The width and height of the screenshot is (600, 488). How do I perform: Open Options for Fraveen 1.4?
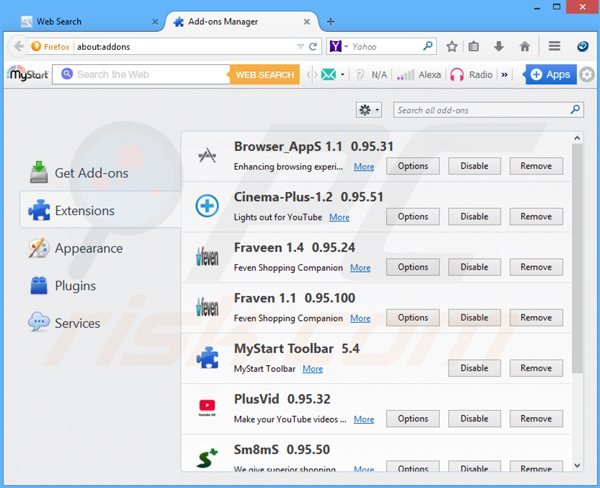coord(412,267)
